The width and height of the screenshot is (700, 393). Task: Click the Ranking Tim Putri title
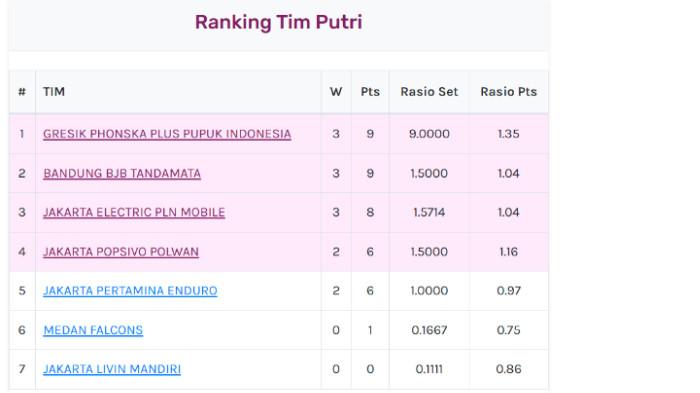279,22
